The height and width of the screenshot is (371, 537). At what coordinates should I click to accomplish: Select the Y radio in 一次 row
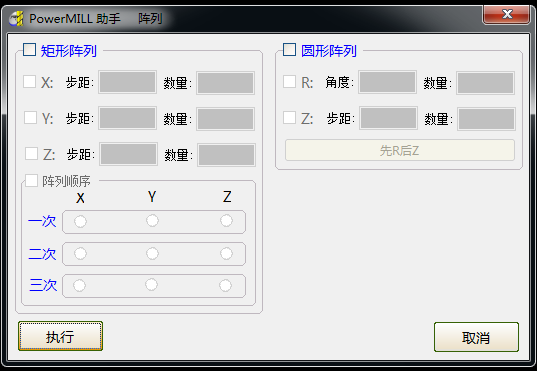click(152, 221)
